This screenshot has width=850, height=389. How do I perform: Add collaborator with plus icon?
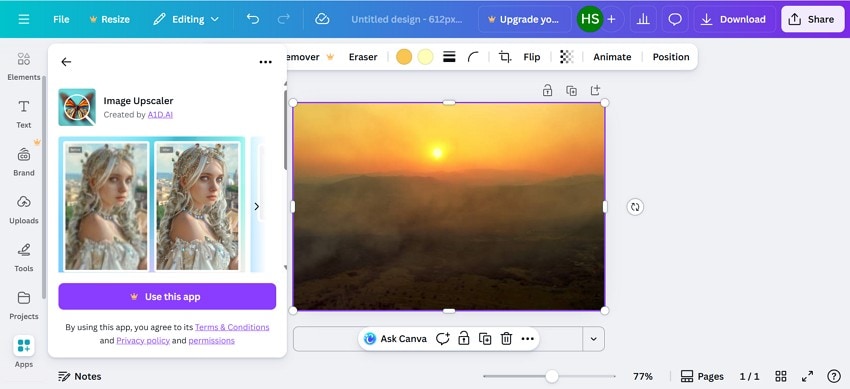pyautogui.click(x=611, y=19)
